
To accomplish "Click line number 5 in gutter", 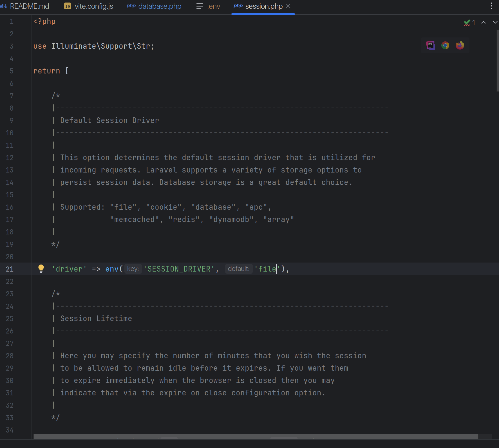I will (12, 71).
